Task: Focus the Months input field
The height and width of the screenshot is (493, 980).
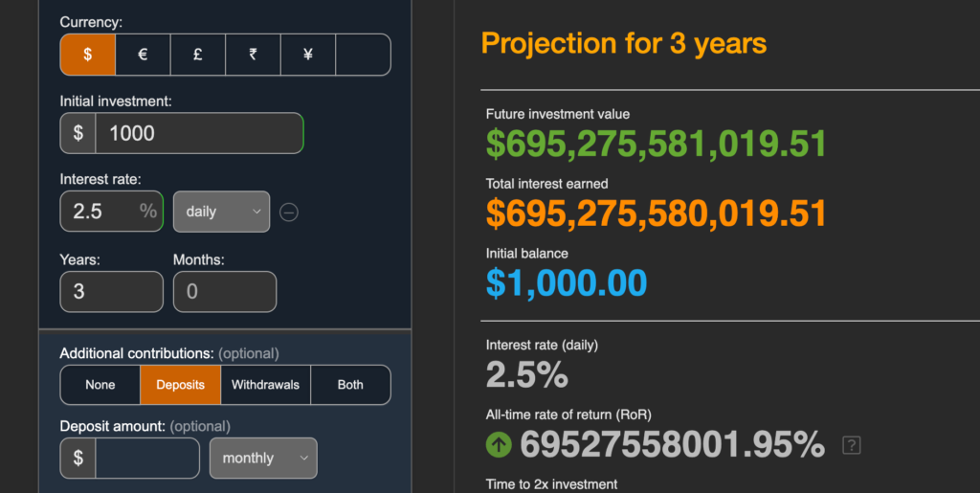Action: [224, 292]
